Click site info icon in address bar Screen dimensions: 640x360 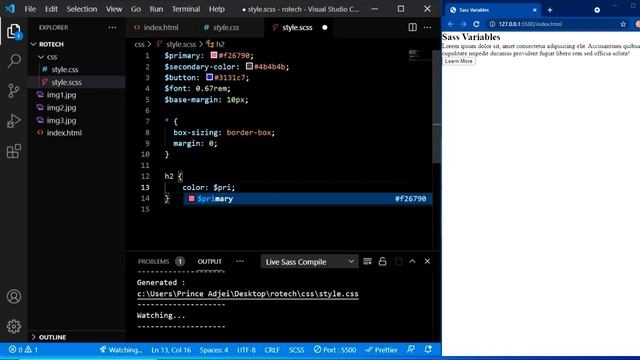tap(492, 24)
